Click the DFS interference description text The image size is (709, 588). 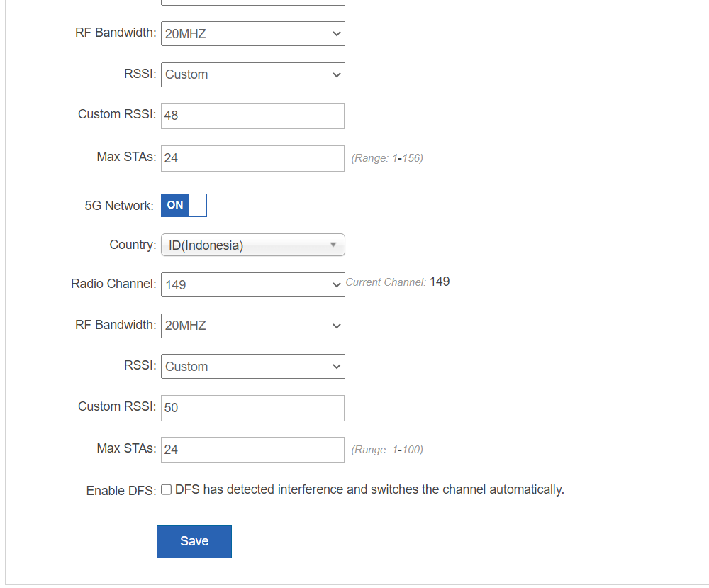(369, 489)
